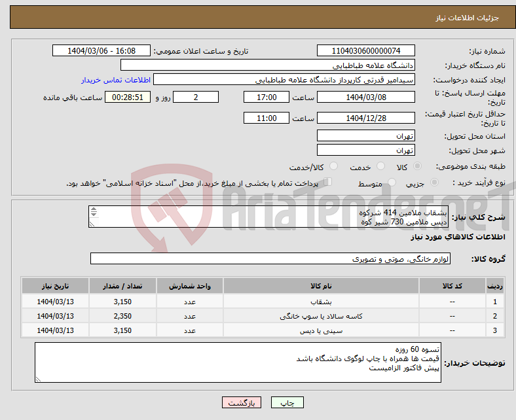Click the نام کالا column header

[321, 286]
